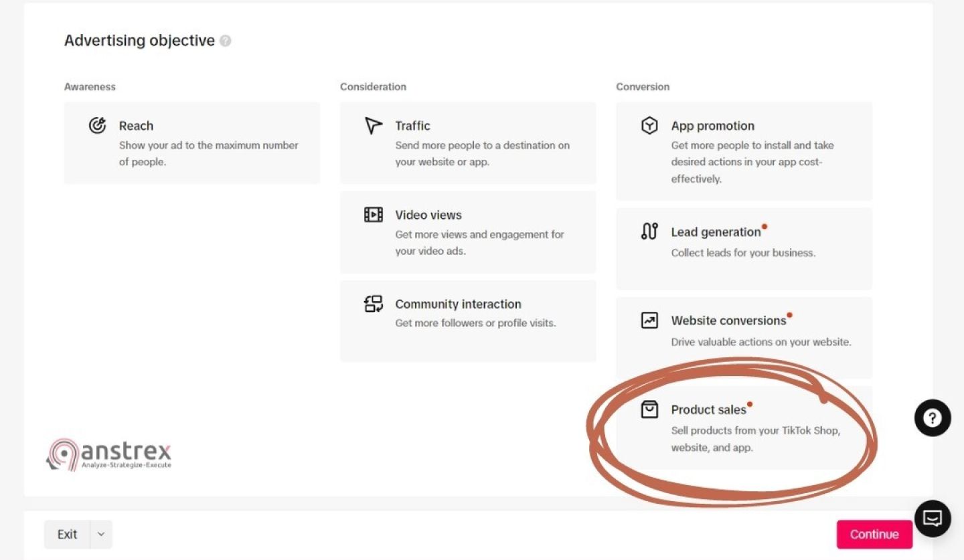Choose the Traffic objective title
Image resolution: width=964 pixels, height=560 pixels.
click(x=412, y=126)
